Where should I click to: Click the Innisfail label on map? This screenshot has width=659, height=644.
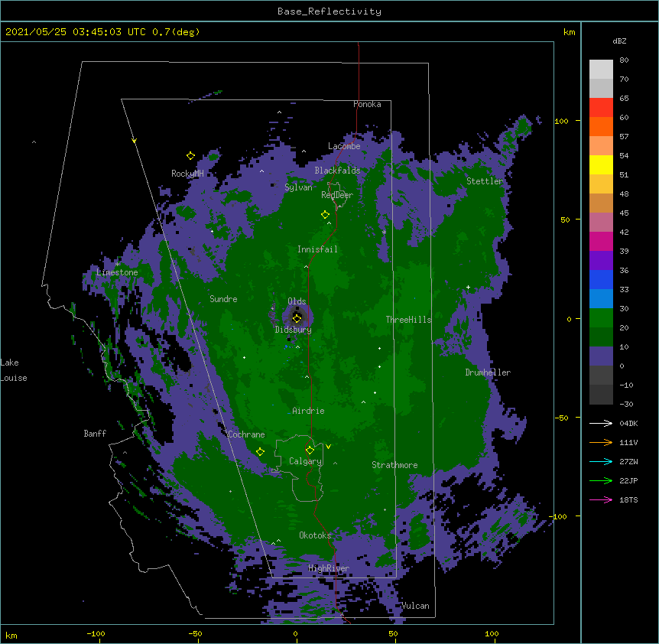[317, 249]
